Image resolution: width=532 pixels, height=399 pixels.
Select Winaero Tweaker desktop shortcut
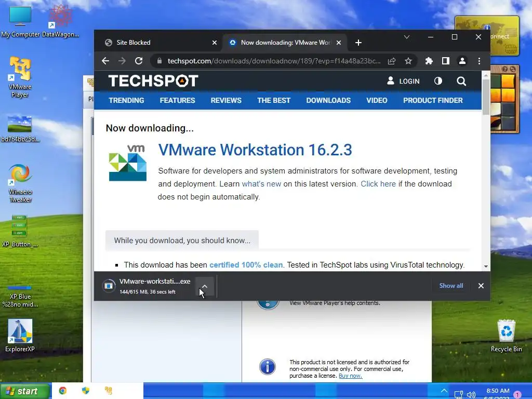tap(20, 183)
